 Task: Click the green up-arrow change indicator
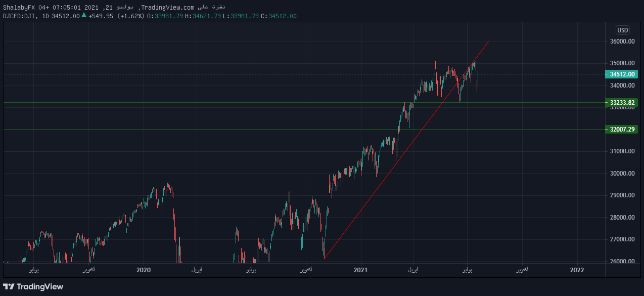[x=84, y=16]
